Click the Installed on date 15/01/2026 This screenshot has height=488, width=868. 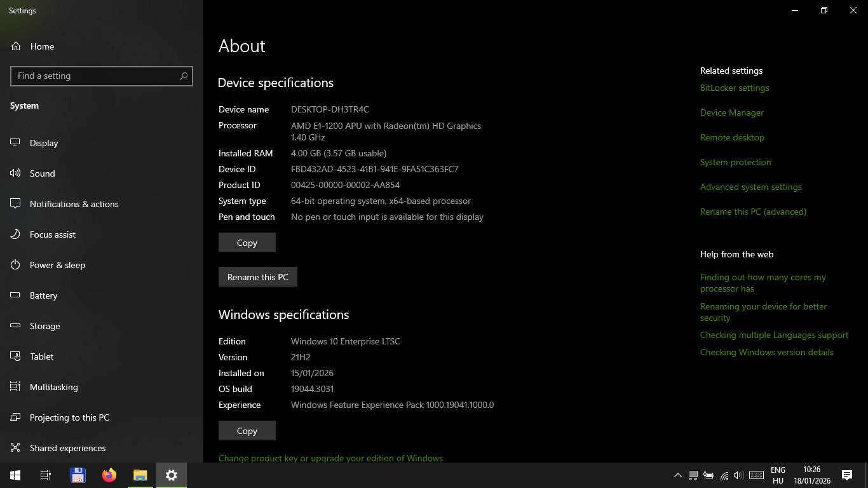(x=312, y=374)
